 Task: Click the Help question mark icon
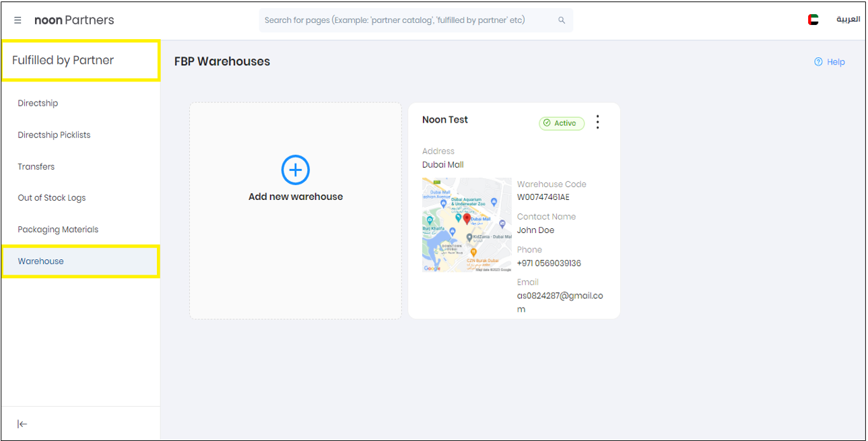818,62
